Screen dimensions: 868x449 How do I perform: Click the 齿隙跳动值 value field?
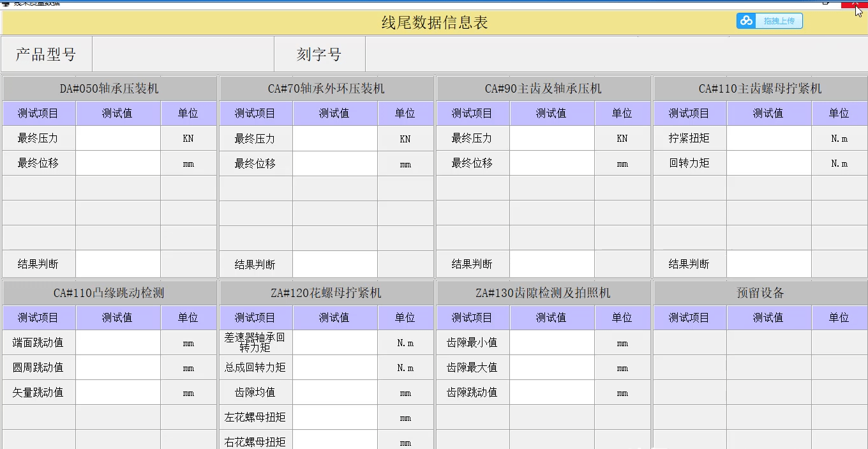(552, 392)
